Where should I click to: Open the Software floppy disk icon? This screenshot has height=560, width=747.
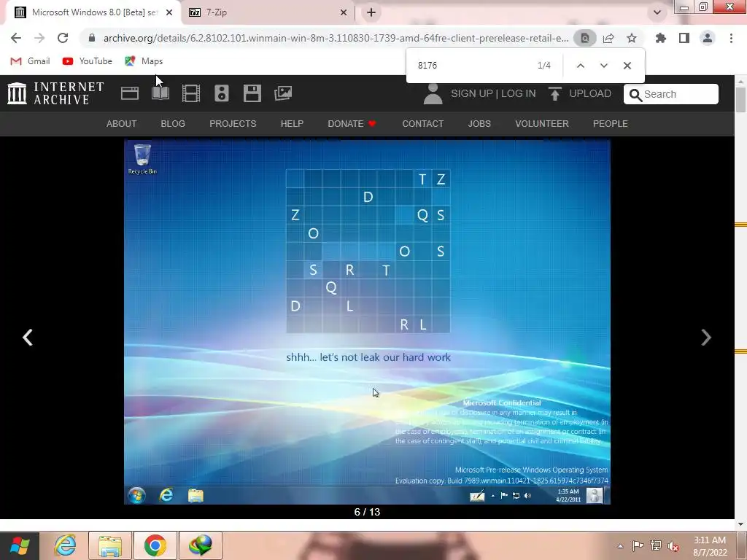pos(252,93)
